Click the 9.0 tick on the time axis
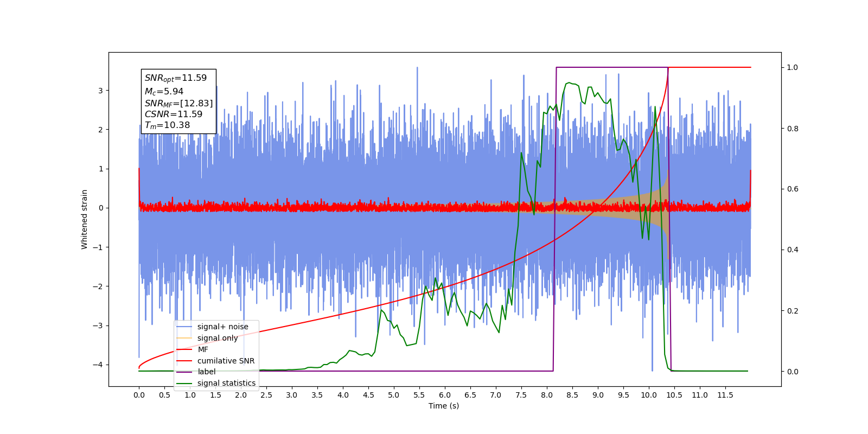 tap(598, 395)
